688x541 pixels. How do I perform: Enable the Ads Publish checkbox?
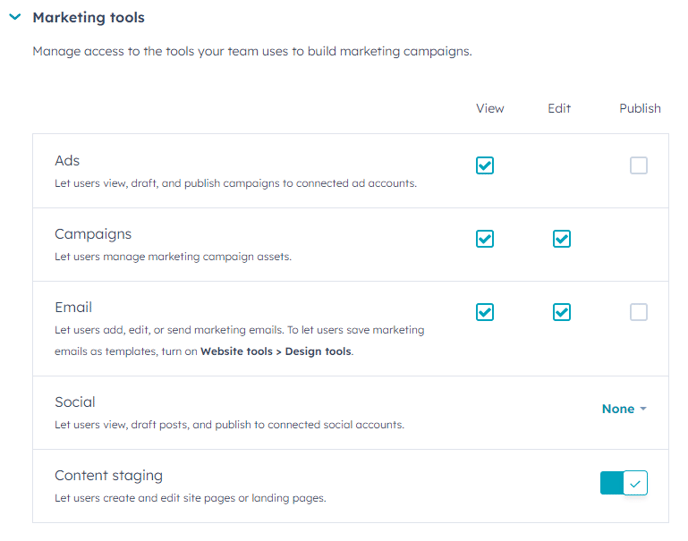click(x=638, y=165)
